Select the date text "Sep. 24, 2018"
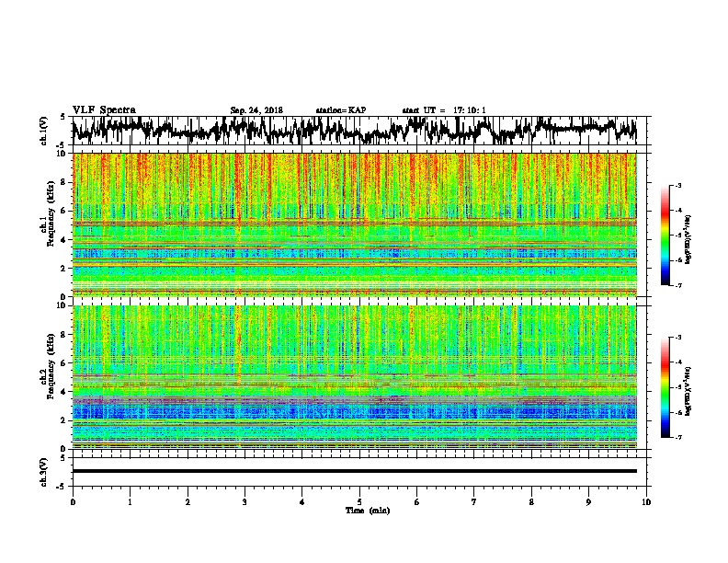This screenshot has width=728, height=563. pos(256,110)
